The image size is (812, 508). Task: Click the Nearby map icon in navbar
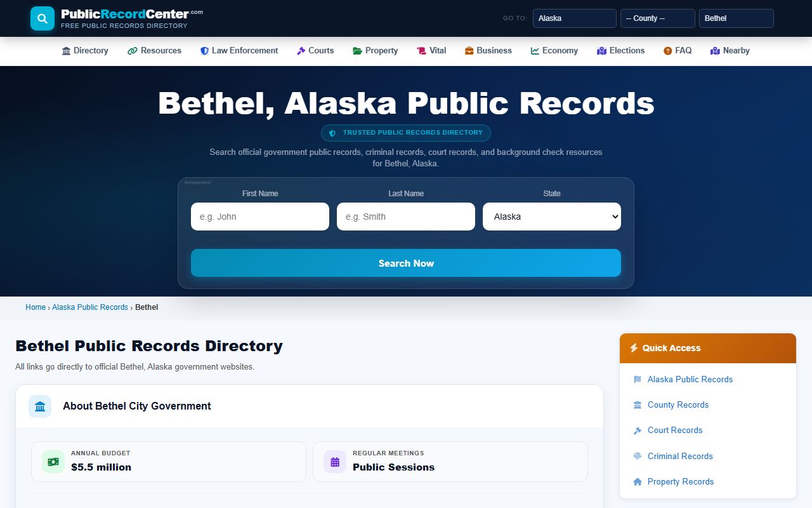(716, 51)
